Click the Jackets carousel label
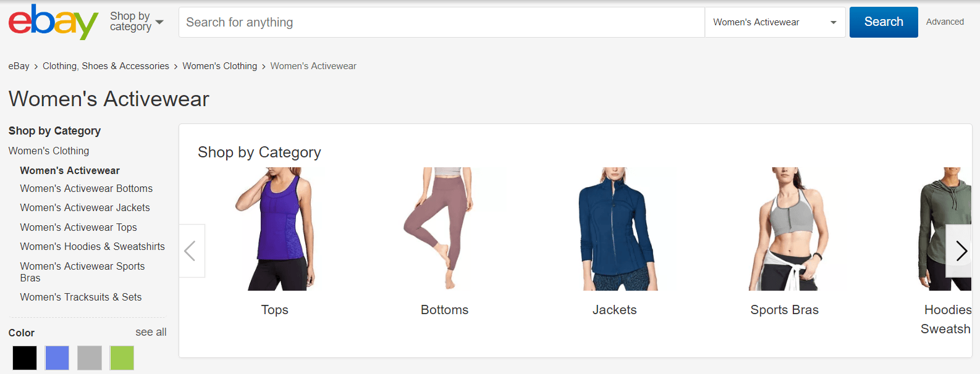Screen dimensions: 980x374 point(614,310)
